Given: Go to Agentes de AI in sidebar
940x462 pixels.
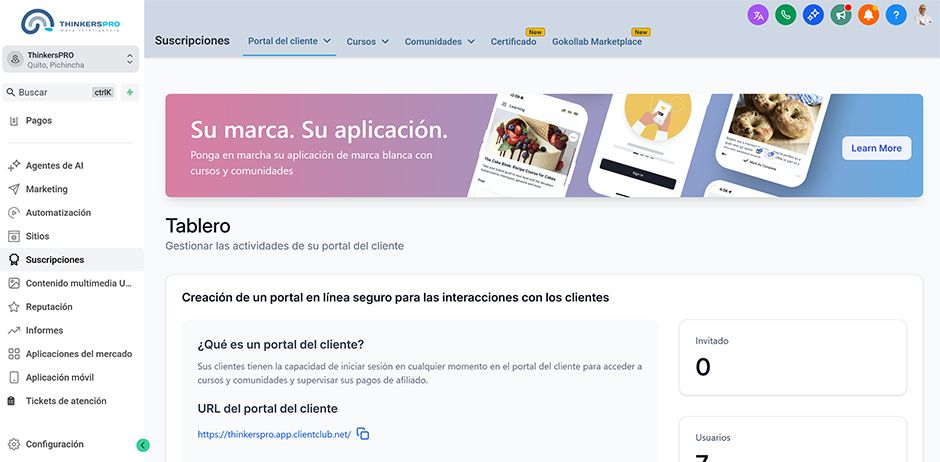Looking at the screenshot, I should (54, 166).
